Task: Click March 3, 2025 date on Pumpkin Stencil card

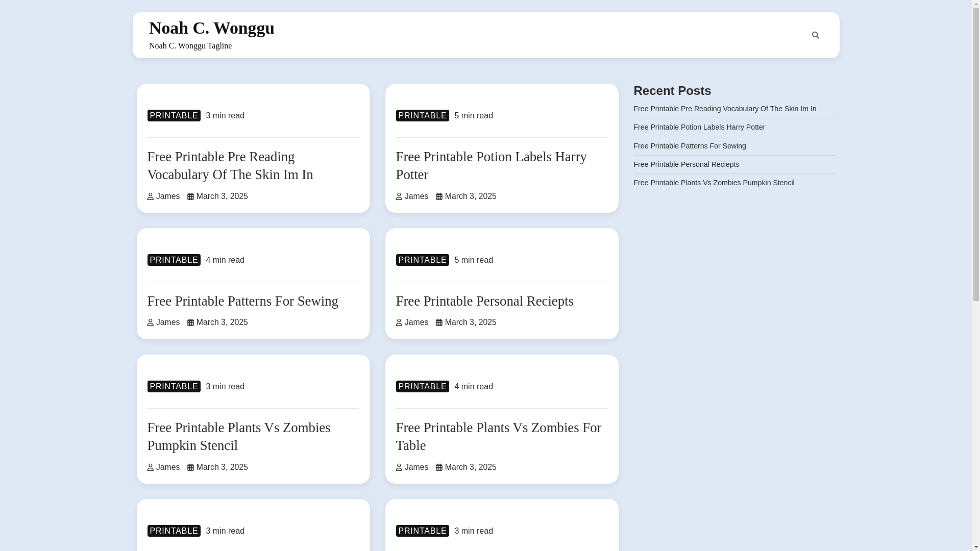Action: click(222, 467)
